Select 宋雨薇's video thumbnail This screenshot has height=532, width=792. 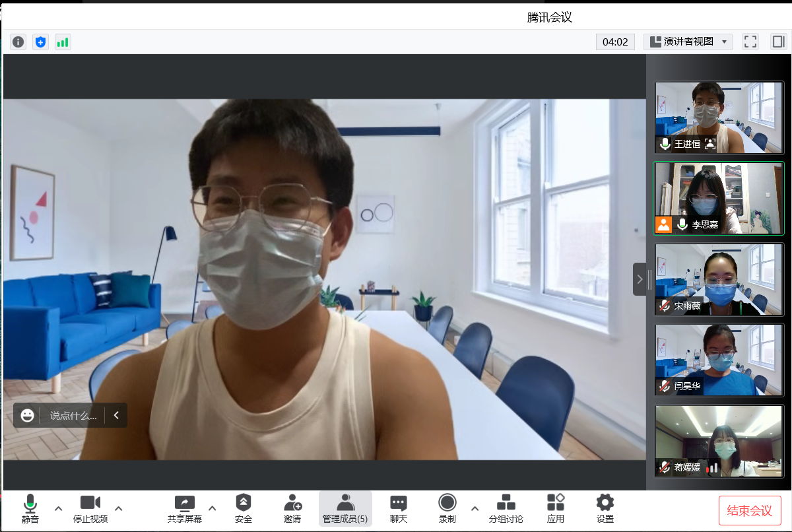719,279
